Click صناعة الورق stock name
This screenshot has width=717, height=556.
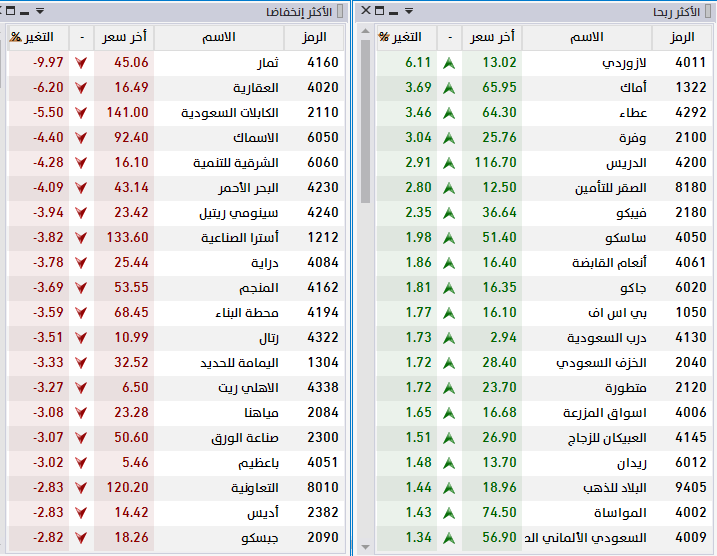[245, 438]
